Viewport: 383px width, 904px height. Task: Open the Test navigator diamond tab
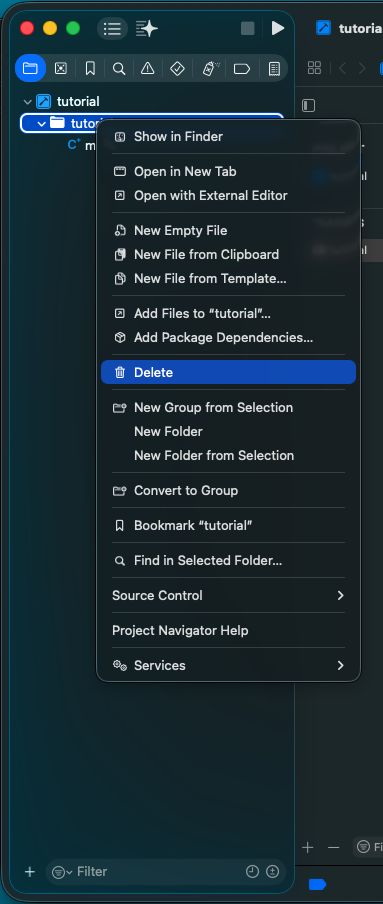click(177, 69)
